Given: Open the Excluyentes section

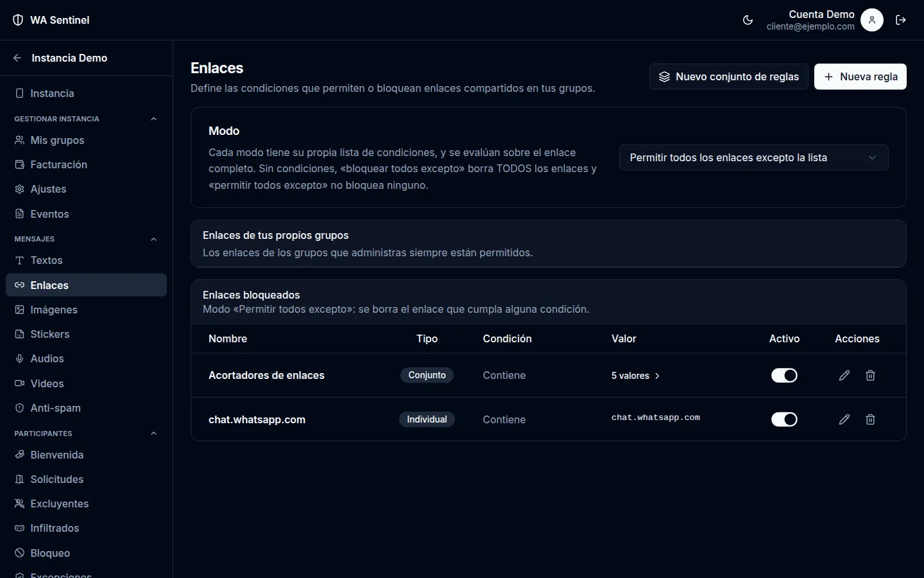Looking at the screenshot, I should (86, 504).
